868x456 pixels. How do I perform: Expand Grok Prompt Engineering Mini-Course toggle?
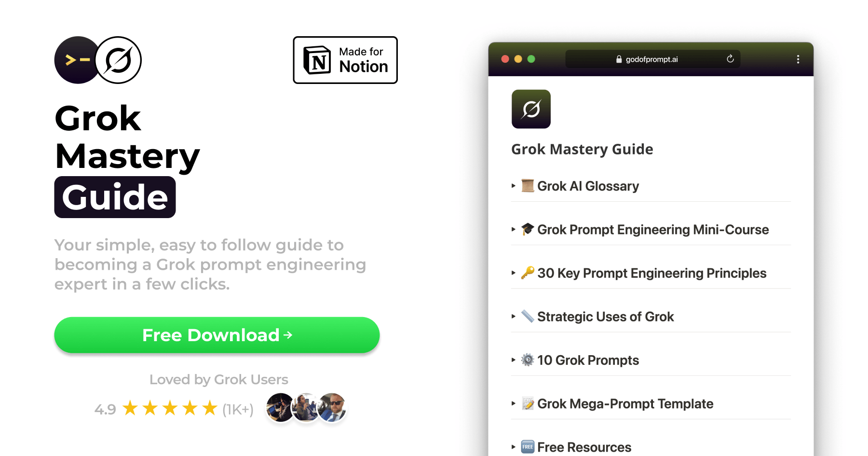[x=514, y=229]
